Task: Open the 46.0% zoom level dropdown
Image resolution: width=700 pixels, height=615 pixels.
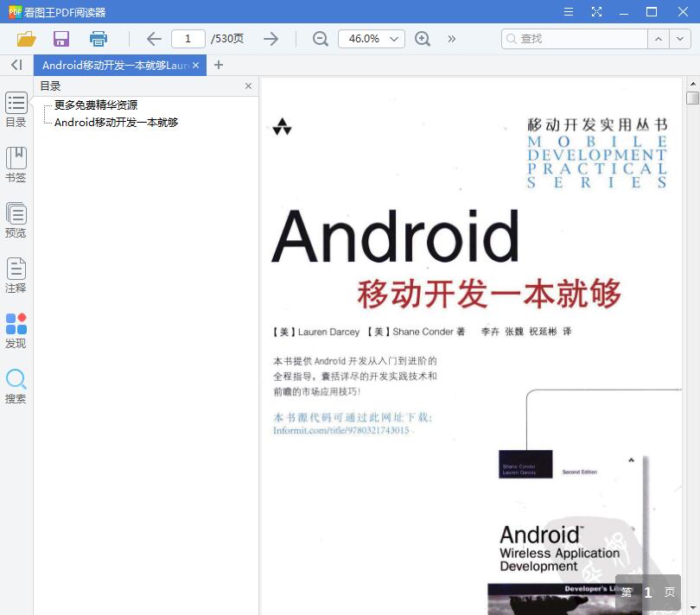Action: pyautogui.click(x=371, y=39)
